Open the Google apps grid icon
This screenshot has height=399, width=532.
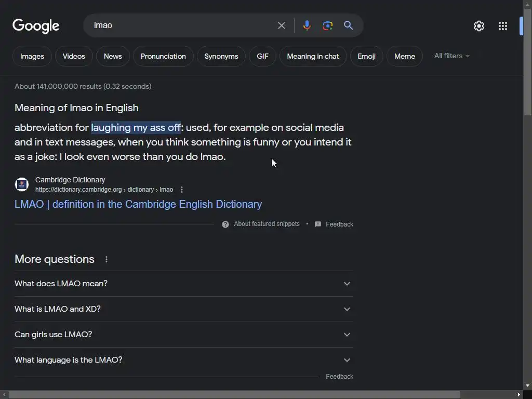[503, 26]
